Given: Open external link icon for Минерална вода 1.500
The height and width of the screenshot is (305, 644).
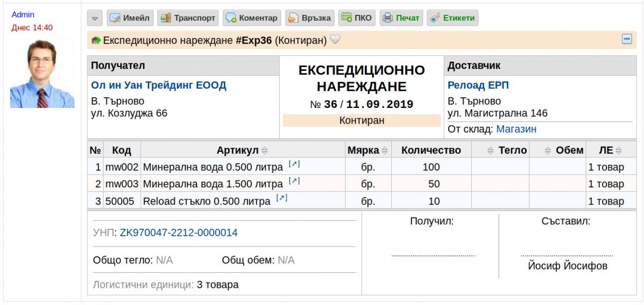Looking at the screenshot, I should click(x=294, y=181).
